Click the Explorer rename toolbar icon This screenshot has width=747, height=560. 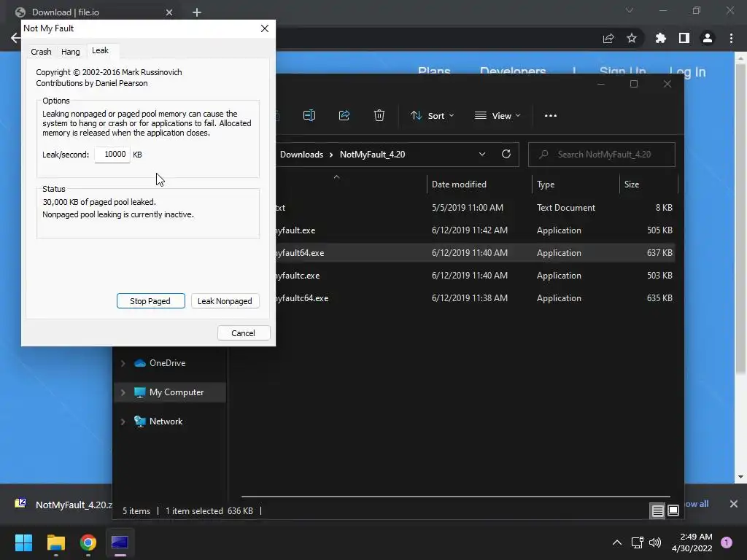(309, 115)
